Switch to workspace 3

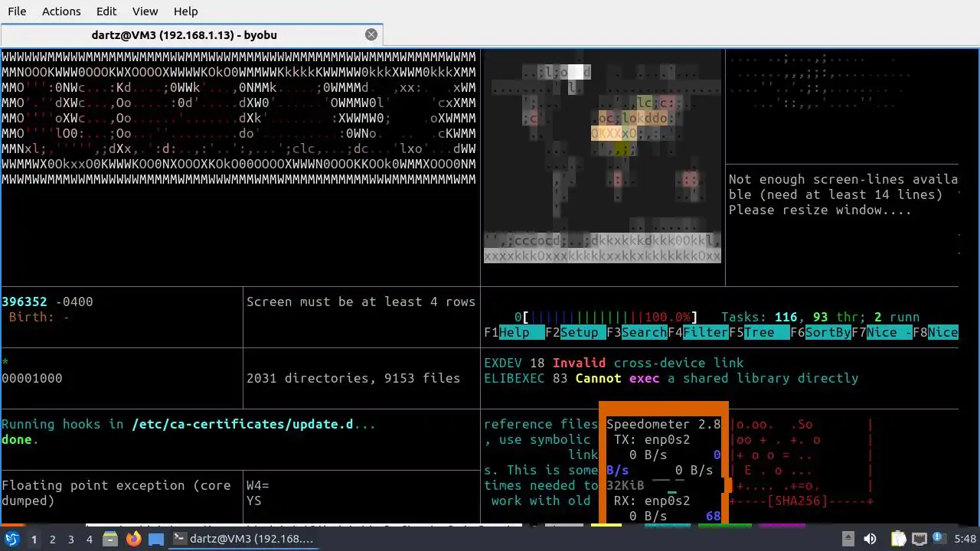(71, 540)
